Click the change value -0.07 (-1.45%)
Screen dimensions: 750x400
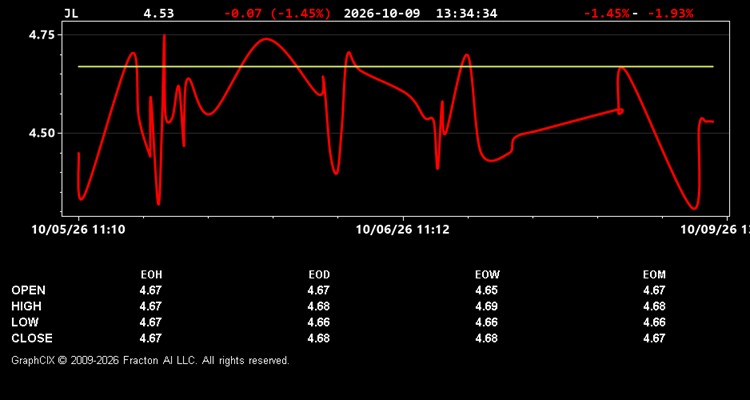(277, 13)
